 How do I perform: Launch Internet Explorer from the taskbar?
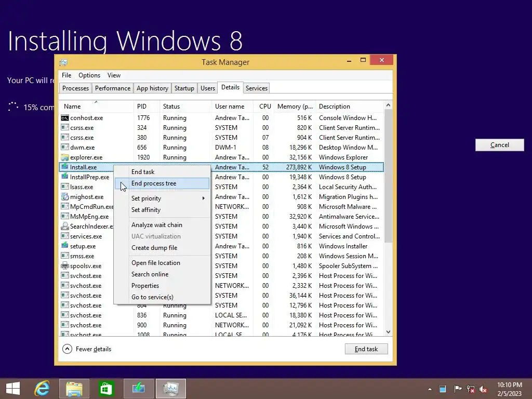click(x=42, y=389)
